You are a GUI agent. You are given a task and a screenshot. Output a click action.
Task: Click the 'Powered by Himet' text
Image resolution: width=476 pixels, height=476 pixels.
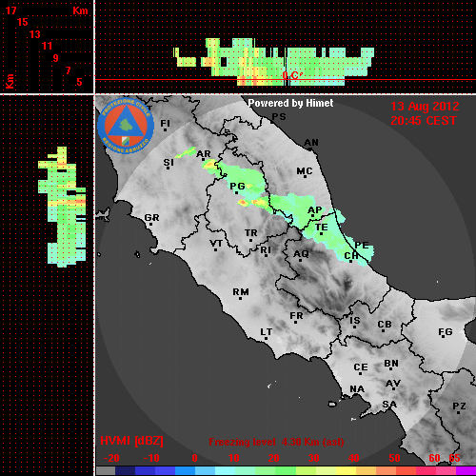point(290,103)
